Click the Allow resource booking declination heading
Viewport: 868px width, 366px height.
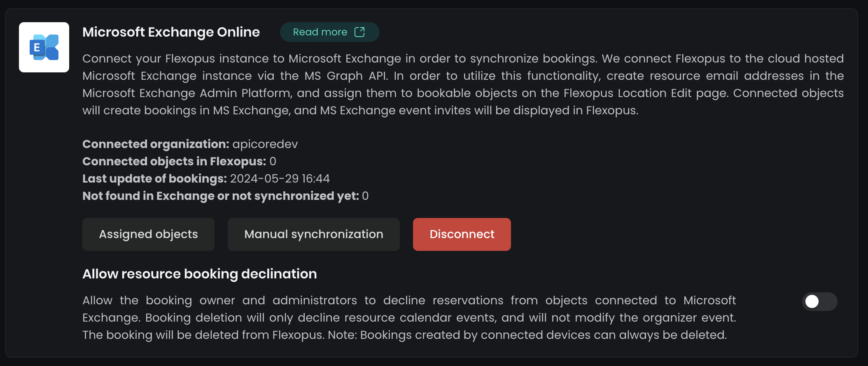click(200, 274)
